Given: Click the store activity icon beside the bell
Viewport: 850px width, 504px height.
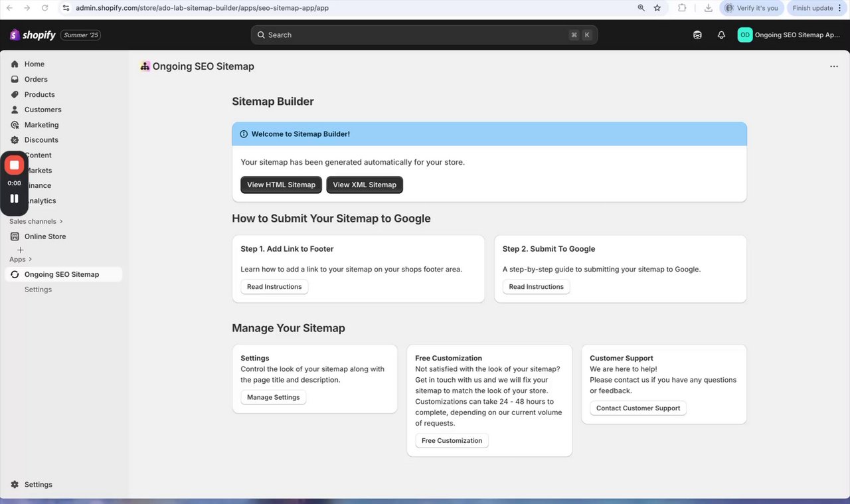Looking at the screenshot, I should (x=697, y=35).
